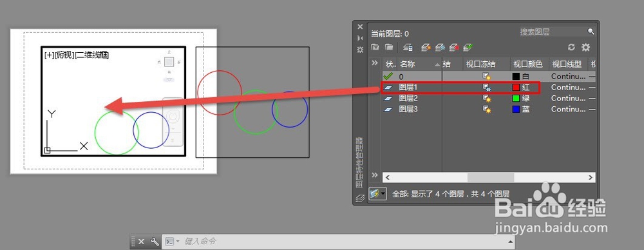Click the 二维线框 visual style label
644x250 pixels.
[x=92, y=55]
